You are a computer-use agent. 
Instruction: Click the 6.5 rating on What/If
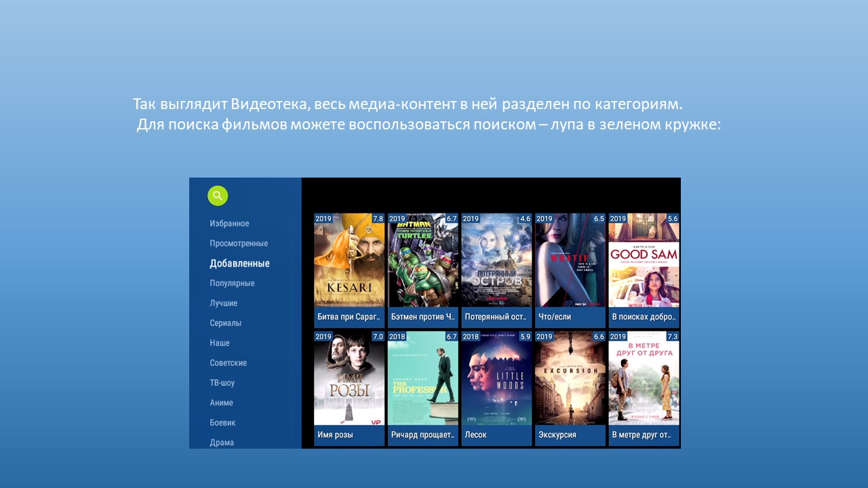pyautogui.click(x=599, y=219)
